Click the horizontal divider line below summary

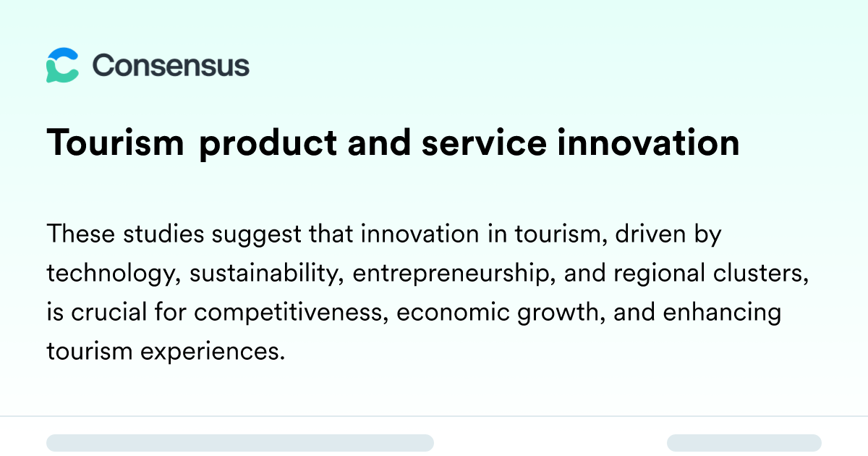pos(434,416)
